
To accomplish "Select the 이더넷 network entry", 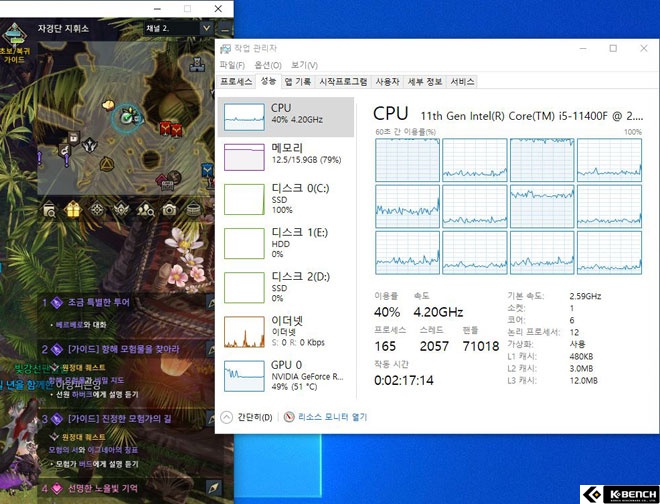I will [x=286, y=331].
